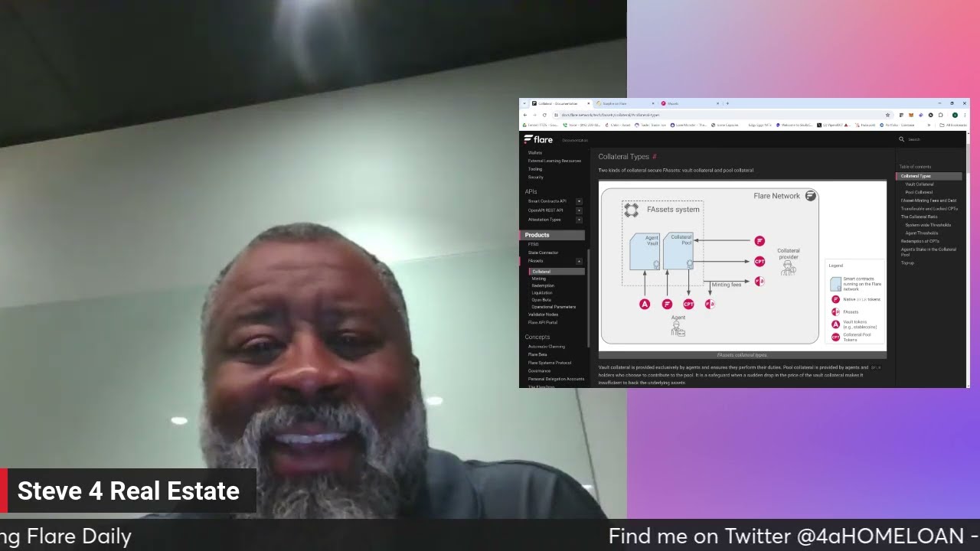Expand the Attestation Types section
Viewport: 980px width, 551px height.
click(x=579, y=220)
